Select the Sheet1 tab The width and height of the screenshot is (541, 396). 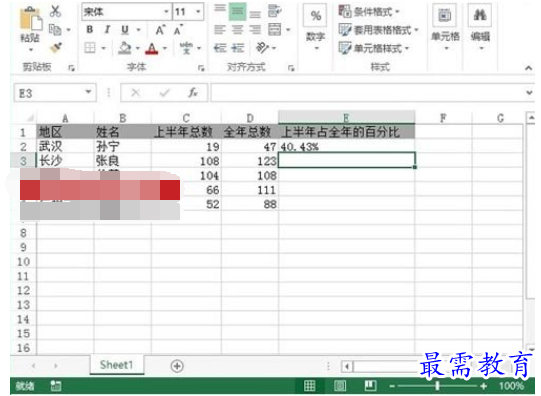[117, 365]
